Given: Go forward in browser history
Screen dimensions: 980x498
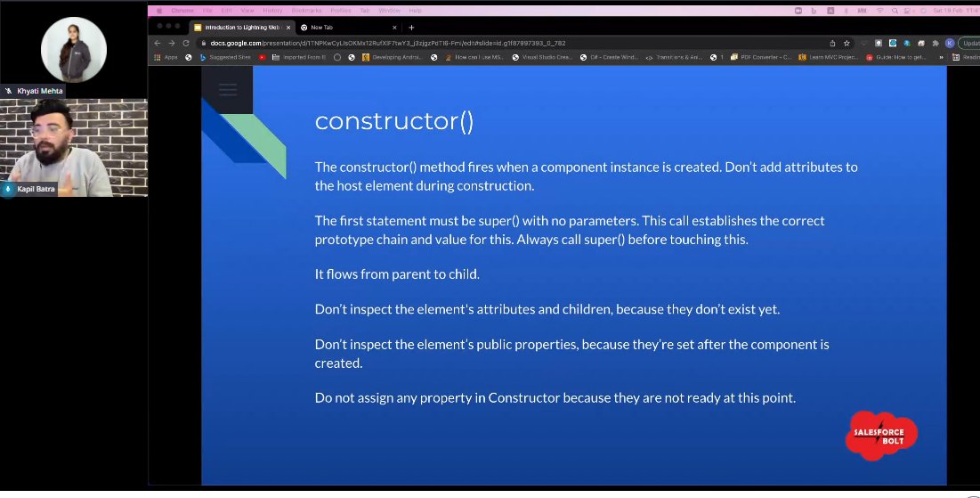Looking at the screenshot, I should point(171,43).
